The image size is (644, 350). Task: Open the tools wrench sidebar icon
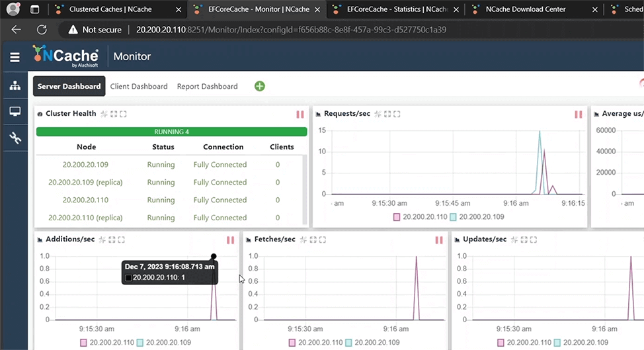15,138
